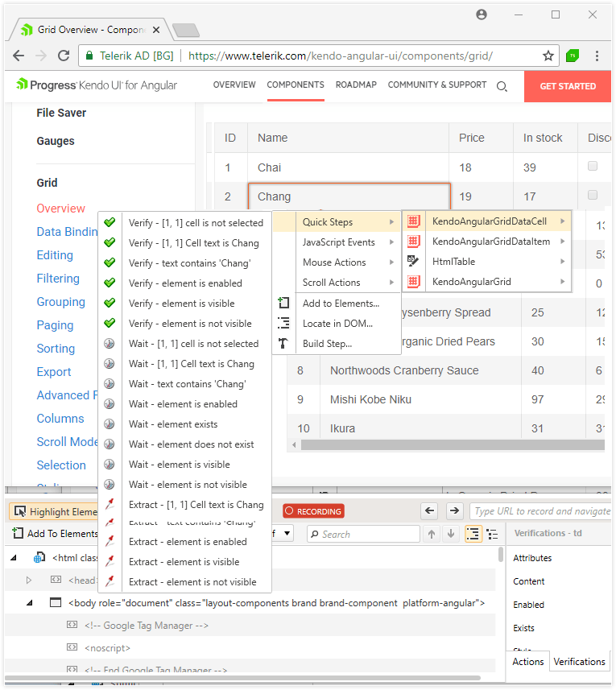Open the Filtering sidebar link
The width and height of the screenshot is (616, 690).
(58, 279)
